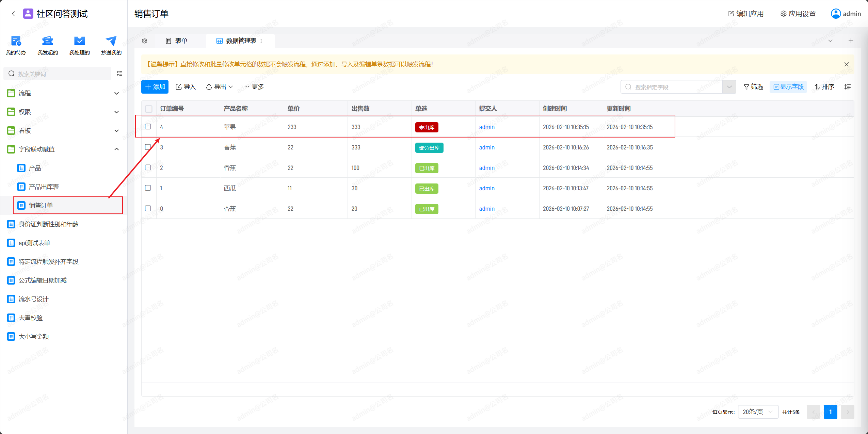This screenshot has height=434, width=868.
Task: Select the checkbox for order 1
Action: coord(148,188)
